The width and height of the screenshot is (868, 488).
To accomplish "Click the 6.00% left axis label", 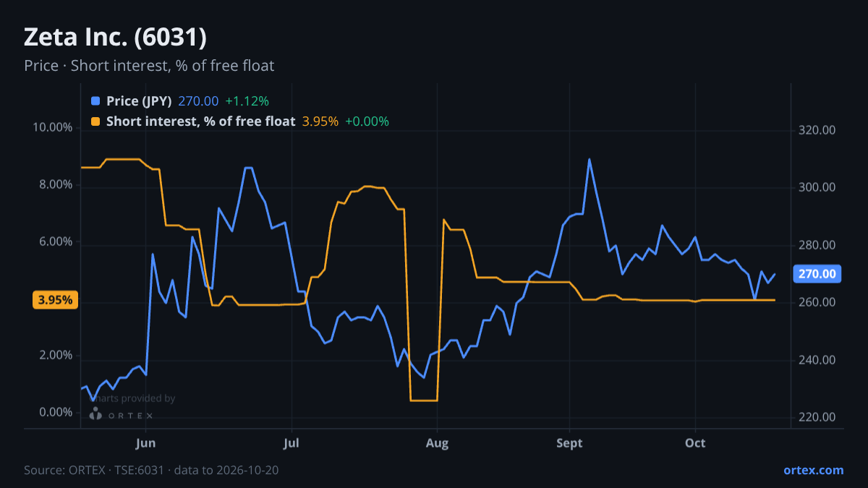I will click(56, 242).
